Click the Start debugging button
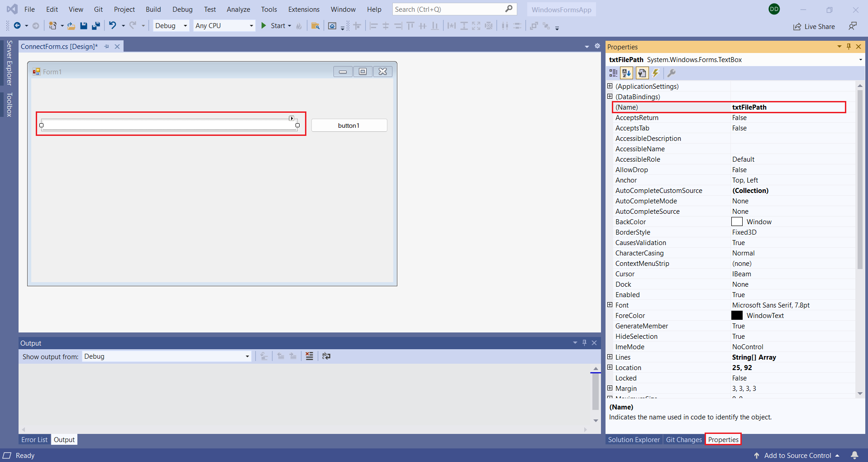The width and height of the screenshot is (868, 462). tap(274, 26)
